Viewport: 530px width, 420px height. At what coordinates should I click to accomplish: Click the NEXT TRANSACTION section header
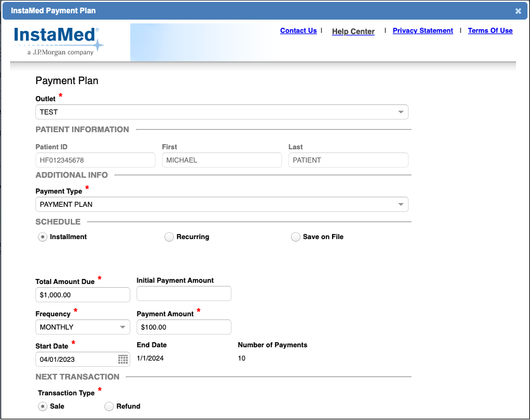pos(77,377)
